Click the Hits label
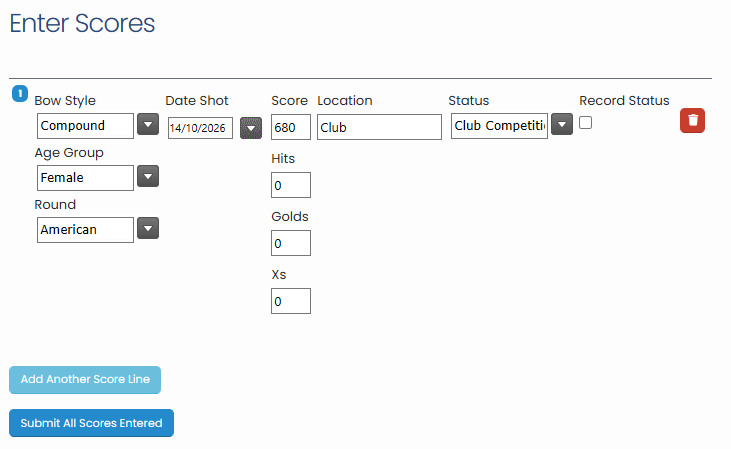Viewport: 731px width, 449px height. click(283, 159)
